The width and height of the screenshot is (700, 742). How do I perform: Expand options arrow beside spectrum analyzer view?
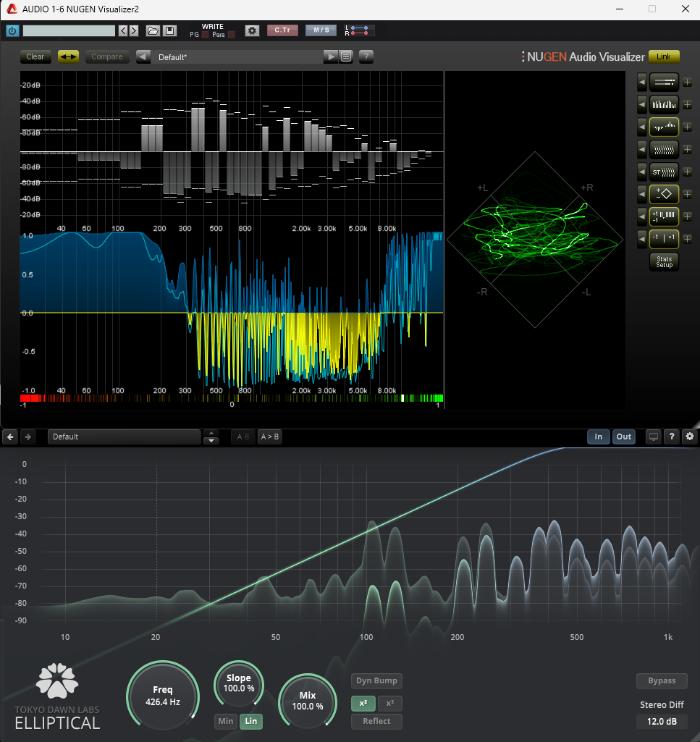642,104
